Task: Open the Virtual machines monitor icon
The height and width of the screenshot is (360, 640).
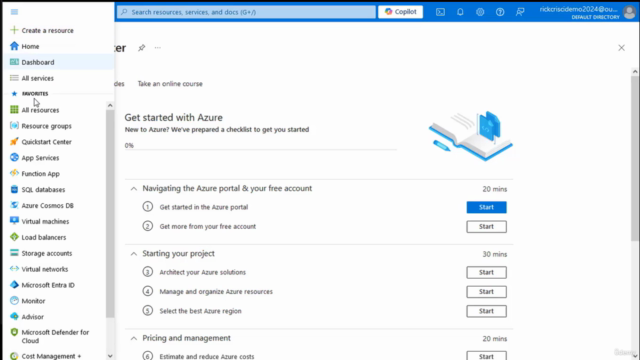Action: pyautogui.click(x=14, y=221)
